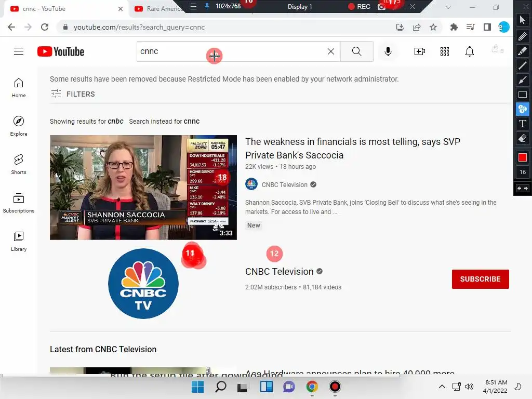Open the Chrome extensions puzzle icon

pos(454,27)
